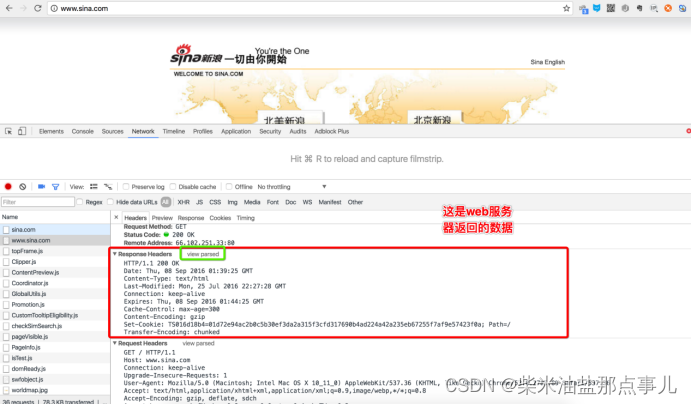Click the browser back arrow
Image resolution: width=692 pixels, height=405 pixels.
pos(9,8)
